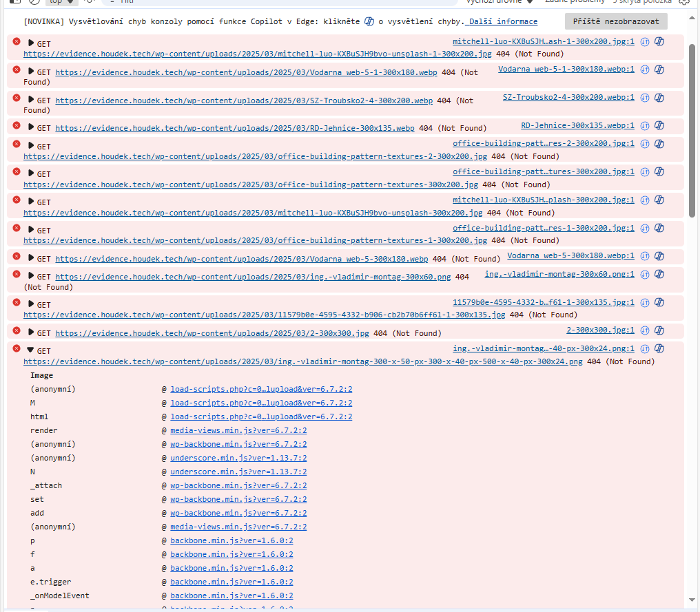Screen dimensions: 700x612
Task: Click red error icon on SZ-Troubsko2-4 row
Action: (17, 98)
